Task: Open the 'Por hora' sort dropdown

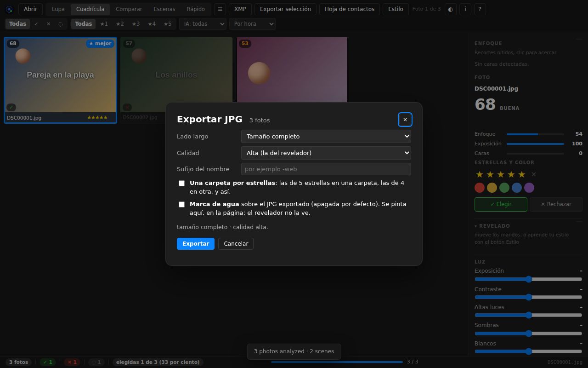Action: click(x=253, y=24)
